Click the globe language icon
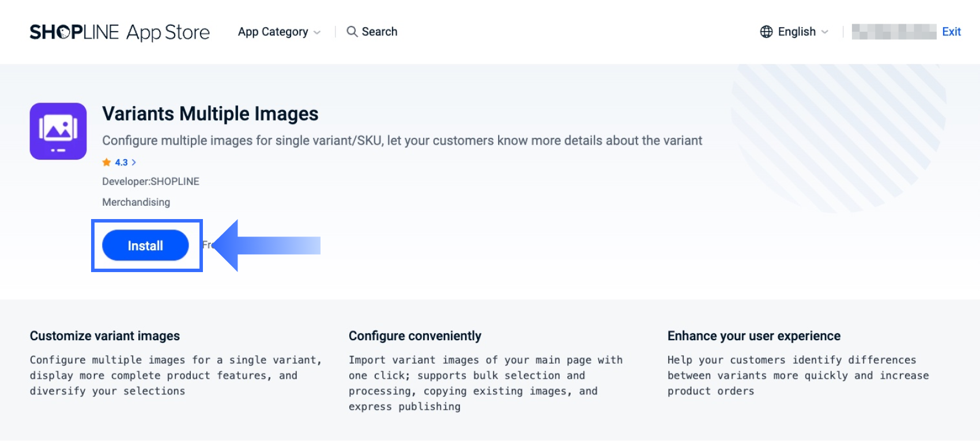Screen dimensions: 980x441 click(x=766, y=32)
